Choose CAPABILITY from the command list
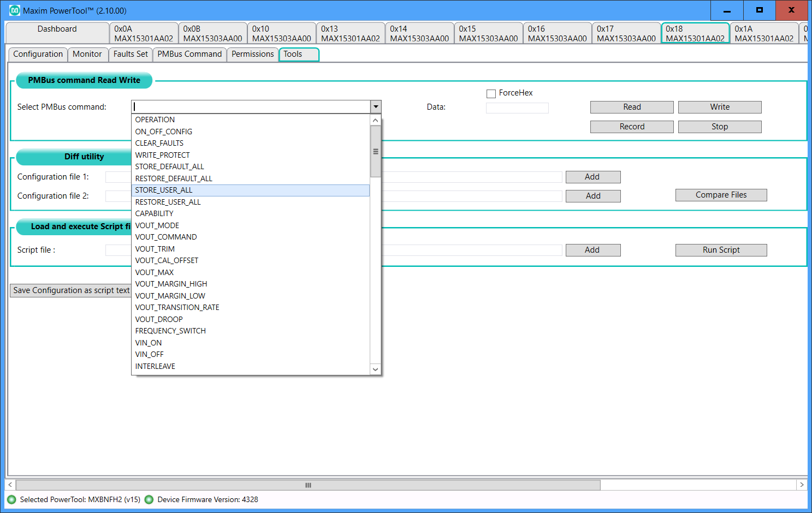Viewport: 812px width, 513px height. coord(251,213)
